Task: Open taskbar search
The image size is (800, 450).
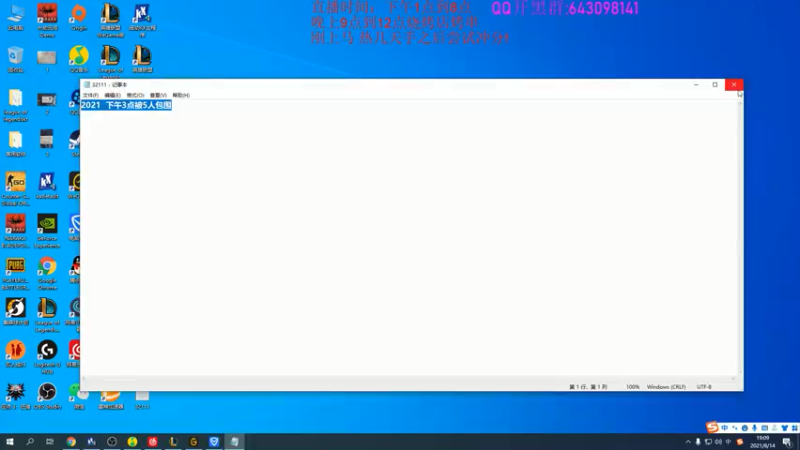Action: pos(30,441)
